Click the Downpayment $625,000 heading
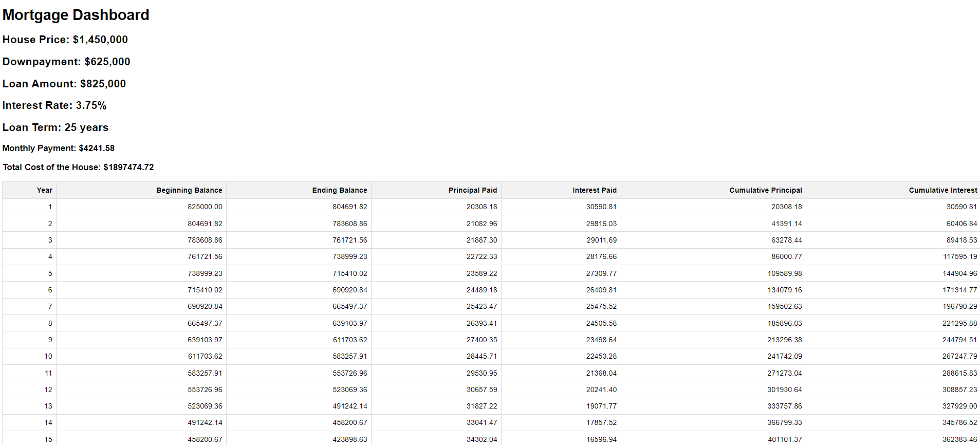 click(x=66, y=62)
